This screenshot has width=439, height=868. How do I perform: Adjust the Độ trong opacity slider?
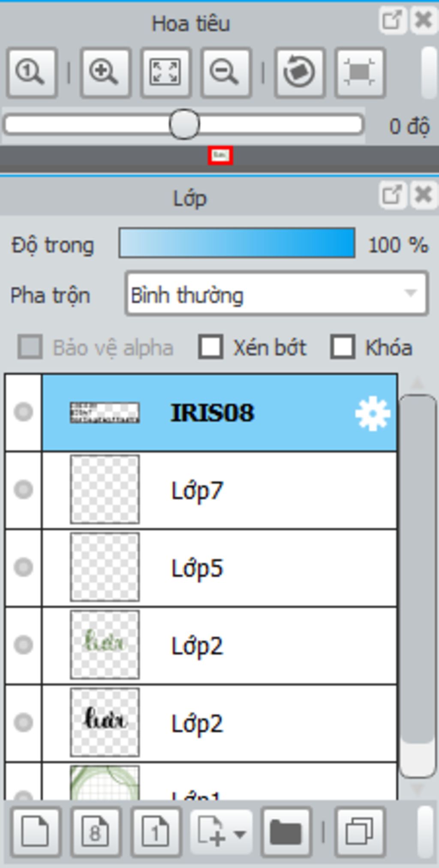237,243
